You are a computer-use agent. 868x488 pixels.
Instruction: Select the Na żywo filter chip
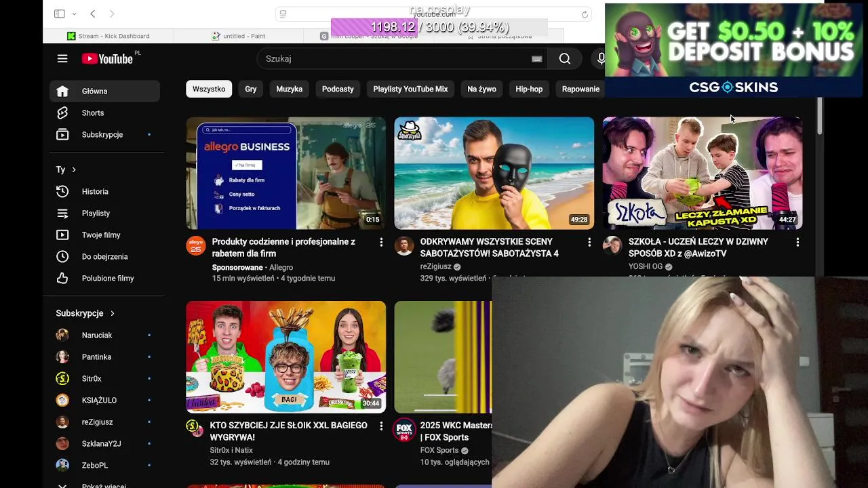[x=481, y=89]
